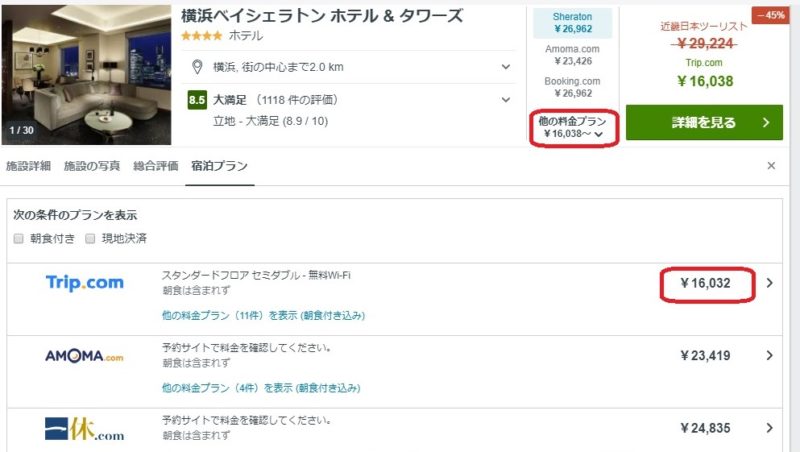The height and width of the screenshot is (452, 800).
Task: Click the struck-through ¥29,224 price
Action: point(705,44)
